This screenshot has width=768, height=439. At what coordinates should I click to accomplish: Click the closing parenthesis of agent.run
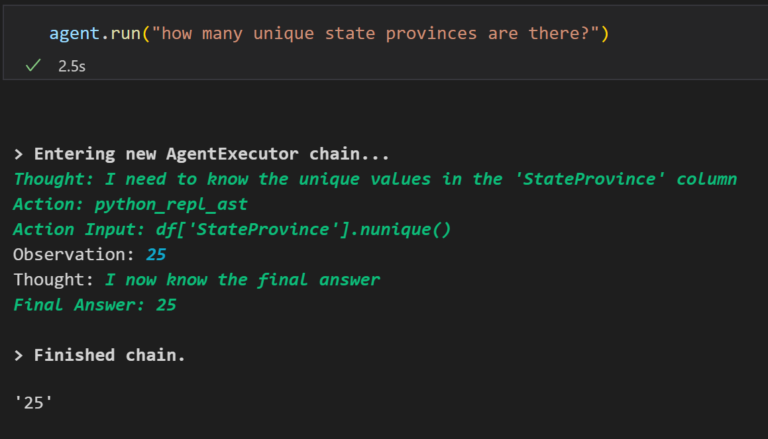tap(605, 34)
